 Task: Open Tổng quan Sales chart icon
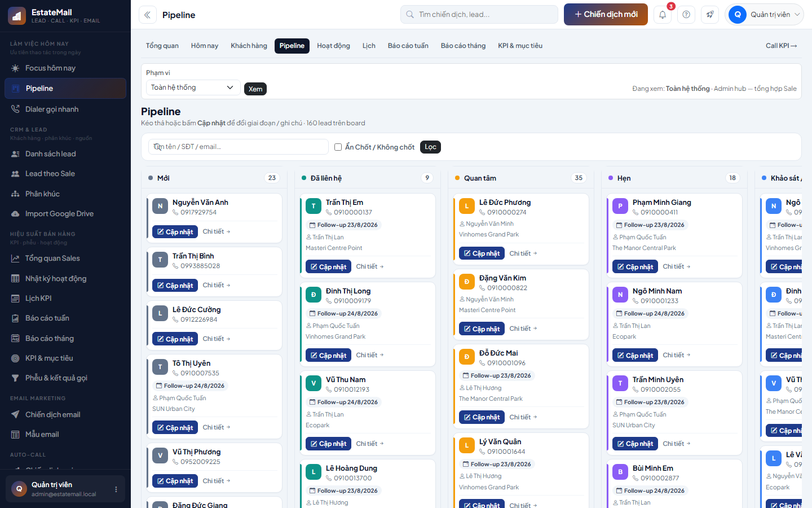click(15, 259)
